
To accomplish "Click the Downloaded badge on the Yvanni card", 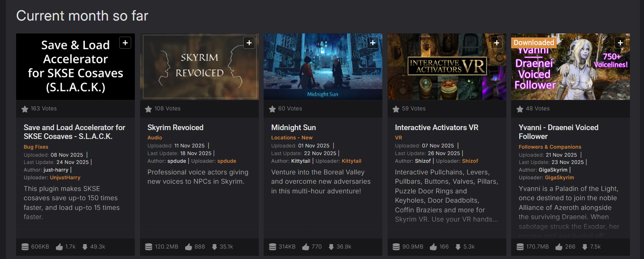I will 534,43.
